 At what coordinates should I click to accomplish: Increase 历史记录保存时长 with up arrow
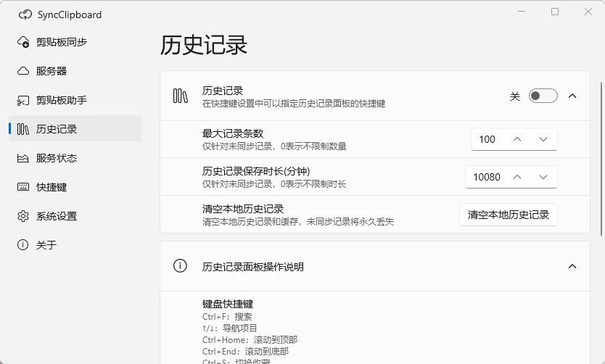point(517,177)
